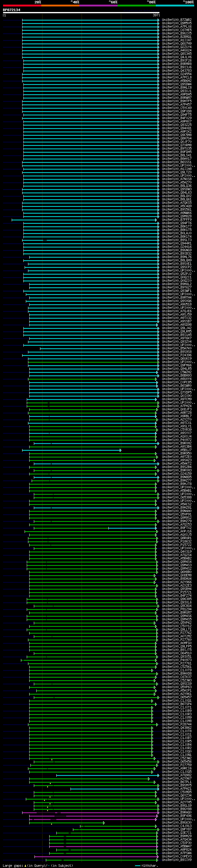Select the UniRef100_A2Y967 label
Screen dimensions: 197x868
(177, 779)
